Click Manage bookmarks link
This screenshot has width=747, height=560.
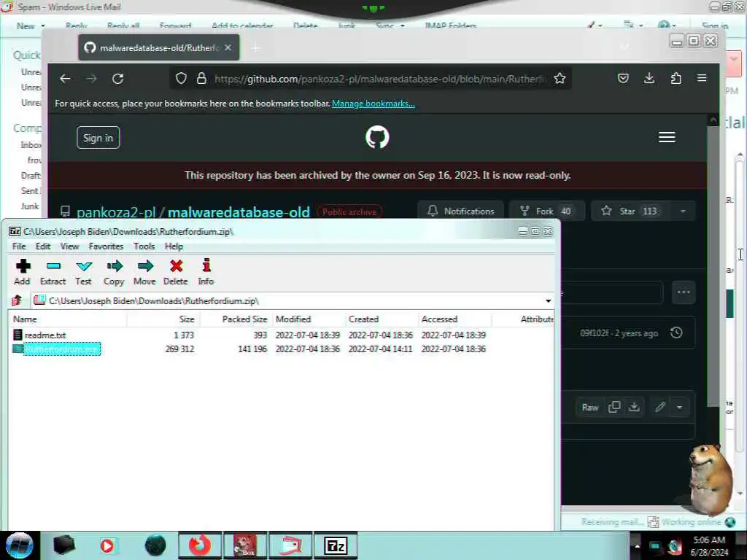point(373,104)
